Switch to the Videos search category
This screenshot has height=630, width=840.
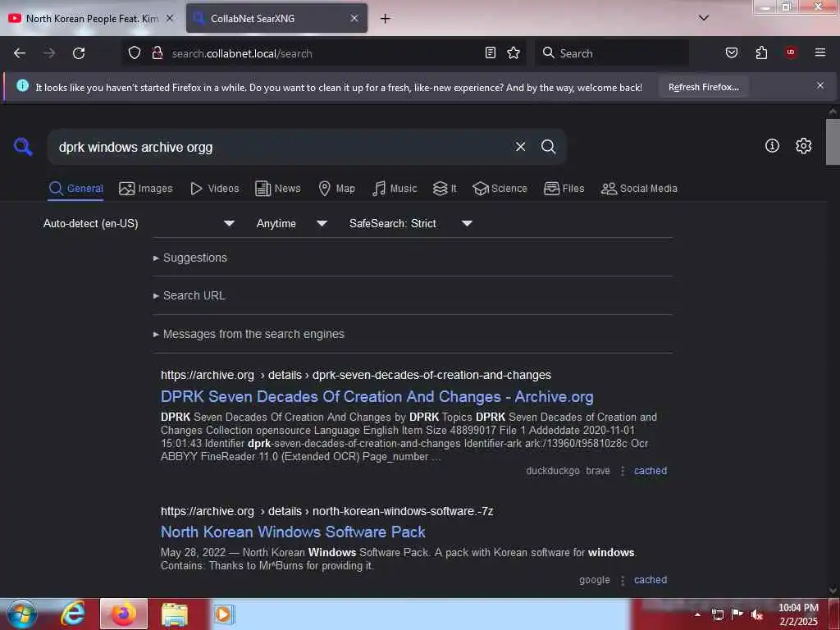214,189
